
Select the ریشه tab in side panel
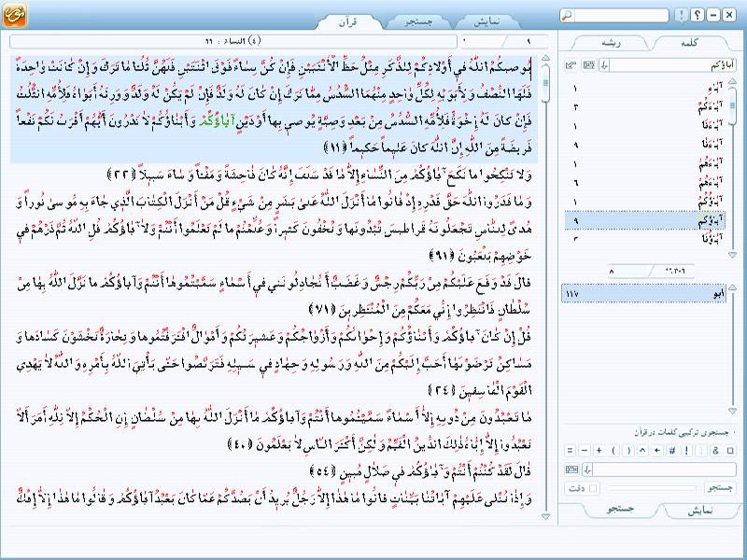611,43
